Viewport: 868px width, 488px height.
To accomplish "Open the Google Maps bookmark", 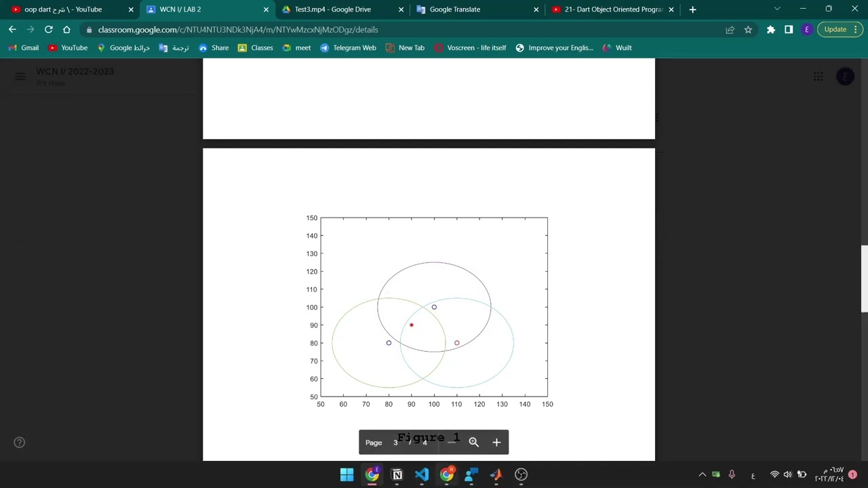I will pos(123,48).
